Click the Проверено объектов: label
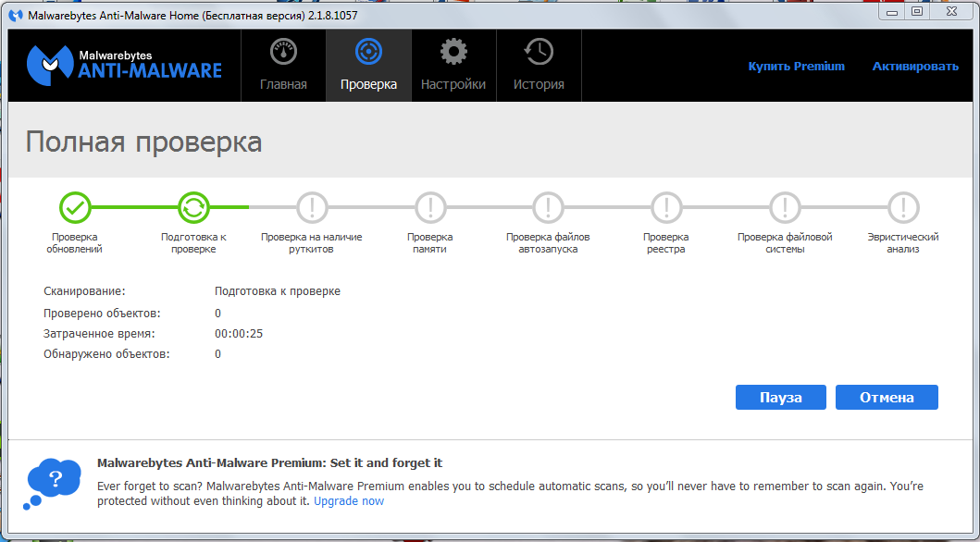Image resolution: width=980 pixels, height=542 pixels. (102, 313)
